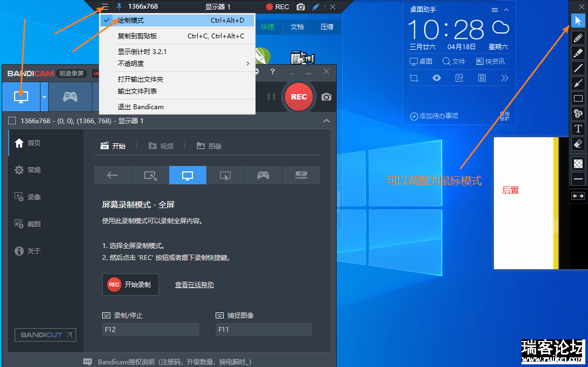Select the Line drawing tool
Viewport: 588px width, 367px height.
coord(578,68)
